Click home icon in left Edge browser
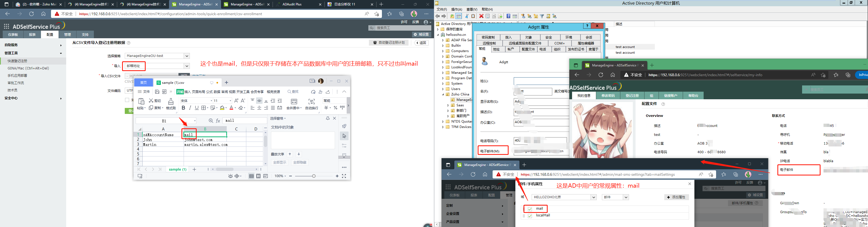Screen dimensions: 868x227 (x=43, y=14)
